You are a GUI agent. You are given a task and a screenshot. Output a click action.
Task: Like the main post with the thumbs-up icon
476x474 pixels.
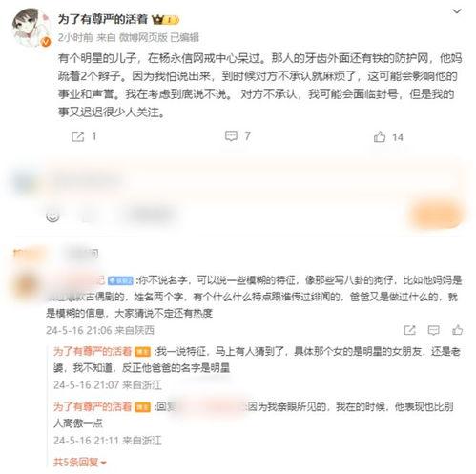pos(380,136)
